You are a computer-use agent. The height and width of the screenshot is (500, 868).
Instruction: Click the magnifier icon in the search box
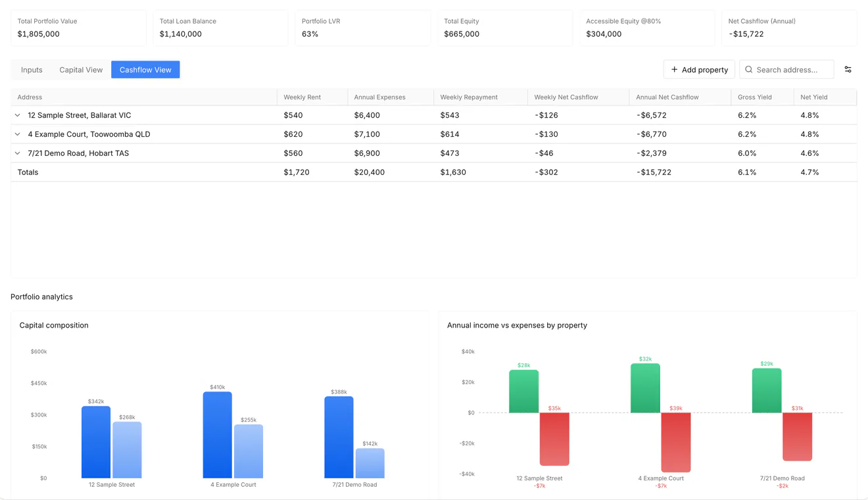(x=749, y=70)
